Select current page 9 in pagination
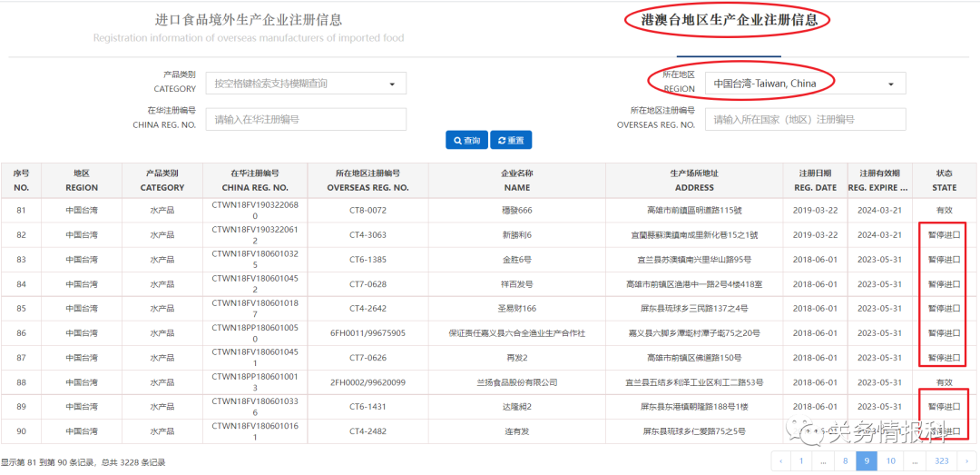The width and height of the screenshot is (980, 475). point(868,461)
